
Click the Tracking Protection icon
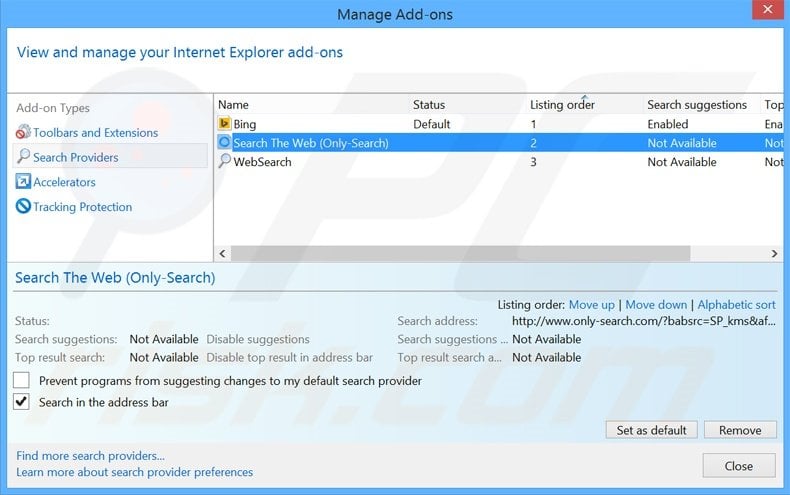tap(23, 206)
